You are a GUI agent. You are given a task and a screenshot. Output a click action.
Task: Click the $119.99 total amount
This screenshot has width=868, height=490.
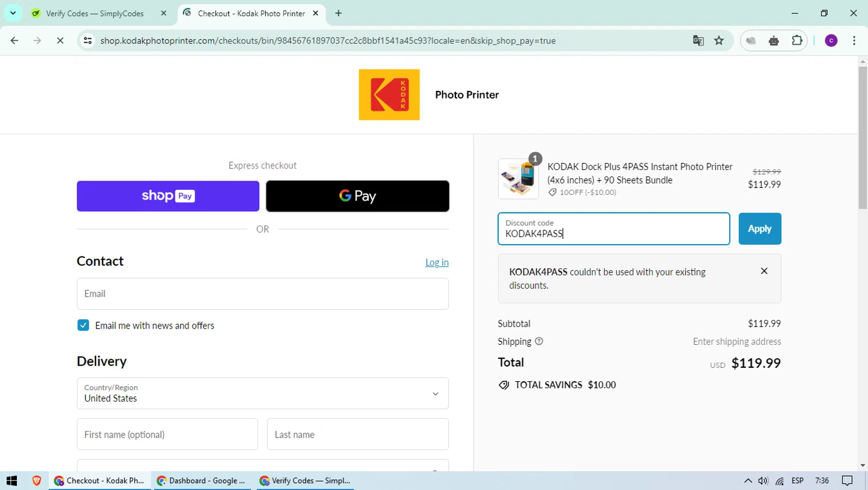point(756,363)
